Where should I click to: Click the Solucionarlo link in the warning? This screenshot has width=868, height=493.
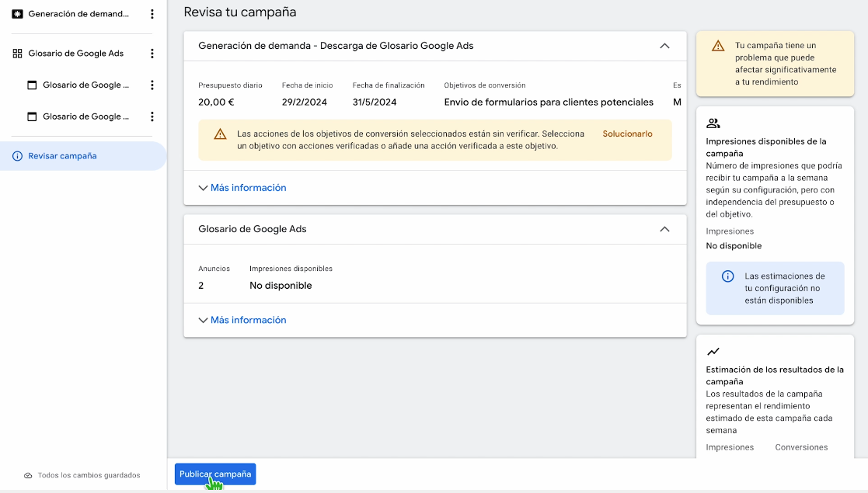[627, 134]
